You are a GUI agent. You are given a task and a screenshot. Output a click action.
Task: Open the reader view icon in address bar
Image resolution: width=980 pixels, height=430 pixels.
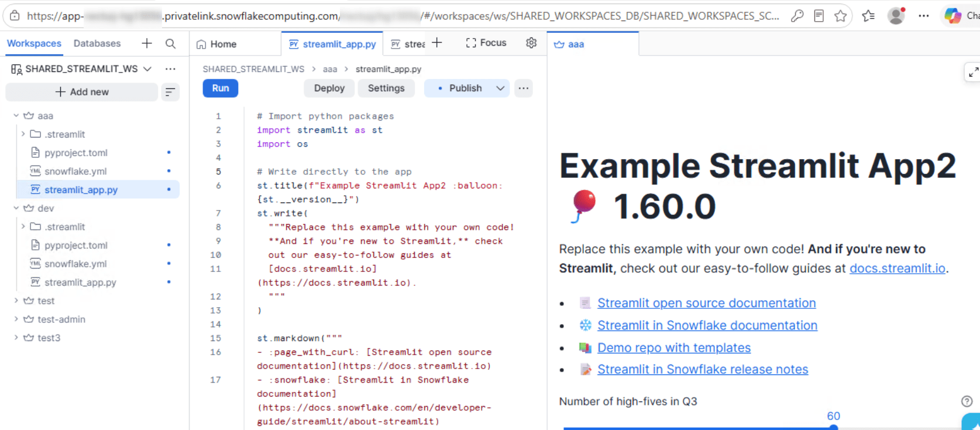819,16
